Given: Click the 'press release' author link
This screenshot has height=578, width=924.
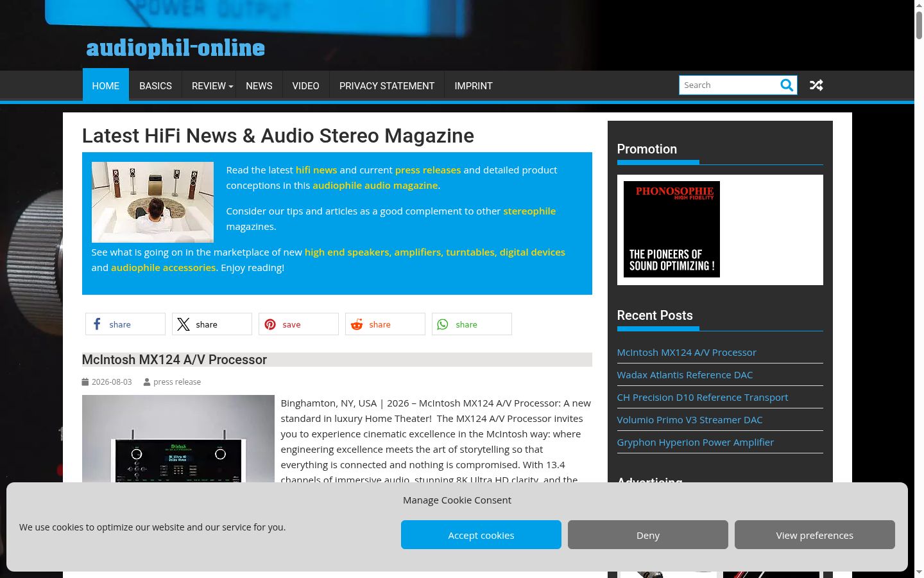Looking at the screenshot, I should click(x=177, y=381).
